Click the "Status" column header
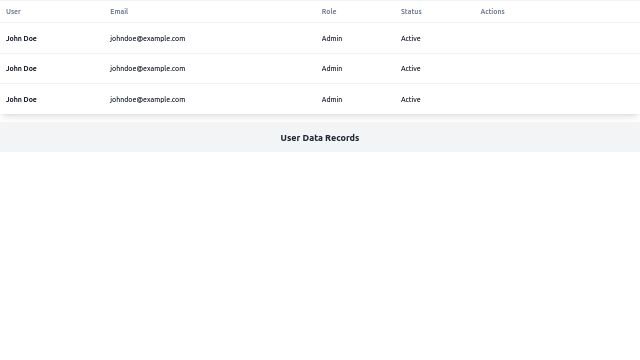This screenshot has width=640, height=360. [411, 11]
